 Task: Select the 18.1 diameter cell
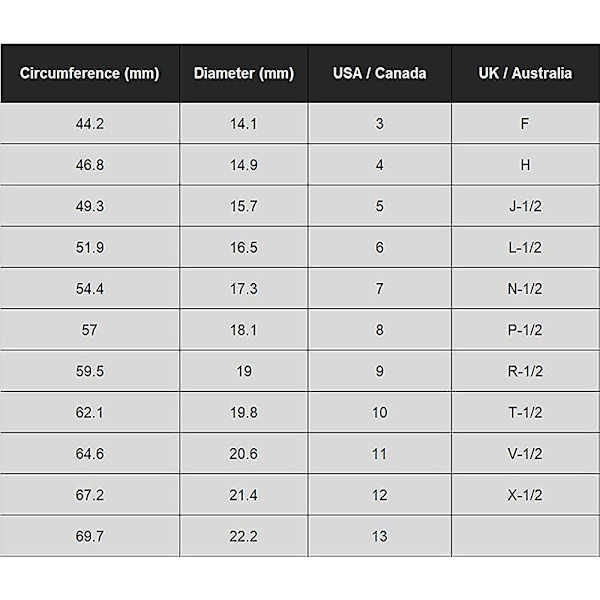244,330
